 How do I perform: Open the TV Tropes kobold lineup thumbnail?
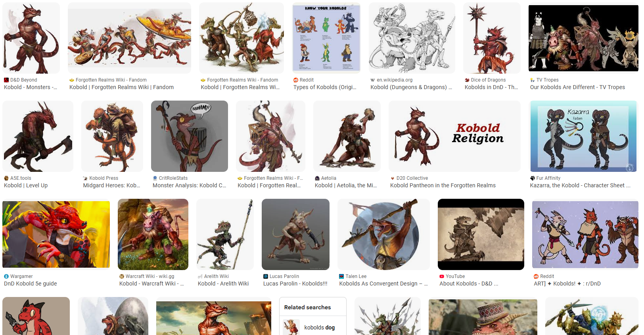pyautogui.click(x=584, y=38)
